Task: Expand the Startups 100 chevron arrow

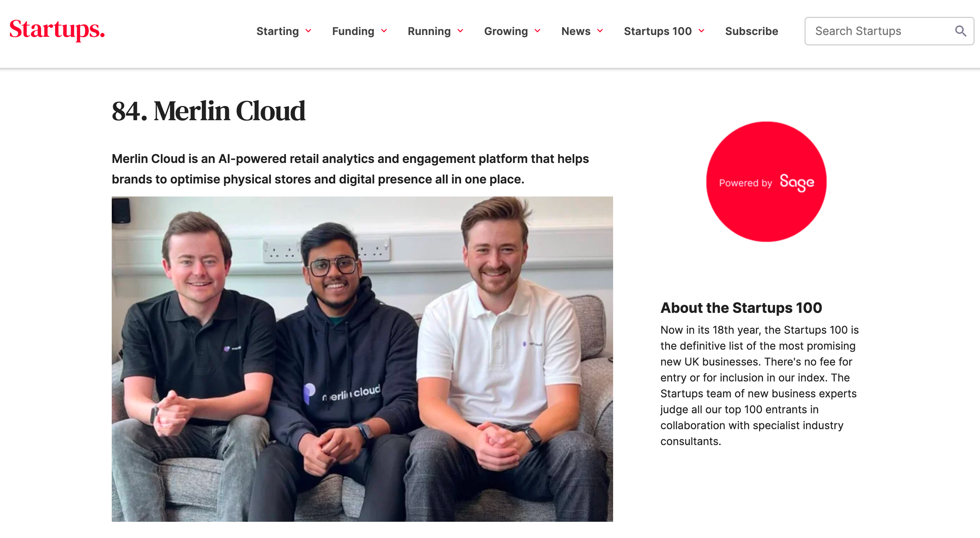Action: click(x=701, y=31)
